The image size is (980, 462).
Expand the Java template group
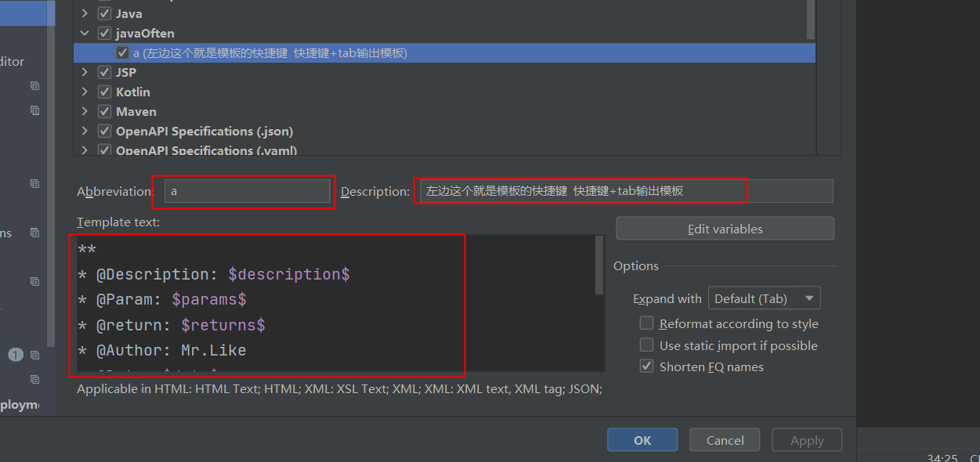(85, 13)
